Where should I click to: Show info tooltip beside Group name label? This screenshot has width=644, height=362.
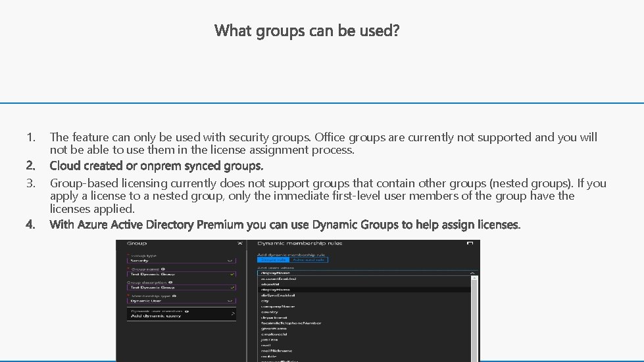click(x=163, y=269)
